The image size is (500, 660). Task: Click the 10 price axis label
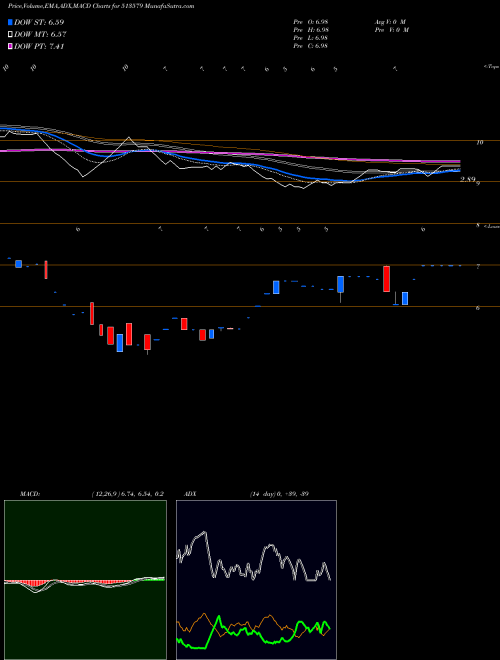coord(480,143)
